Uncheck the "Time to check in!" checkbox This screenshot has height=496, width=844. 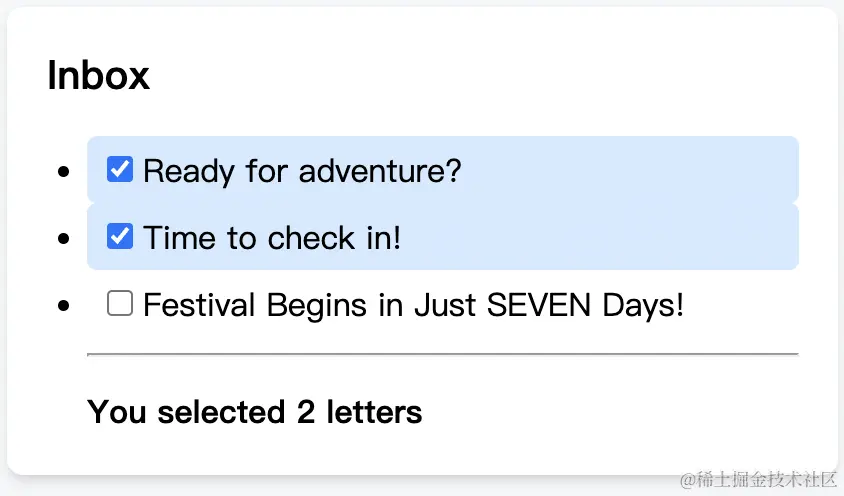(120, 237)
